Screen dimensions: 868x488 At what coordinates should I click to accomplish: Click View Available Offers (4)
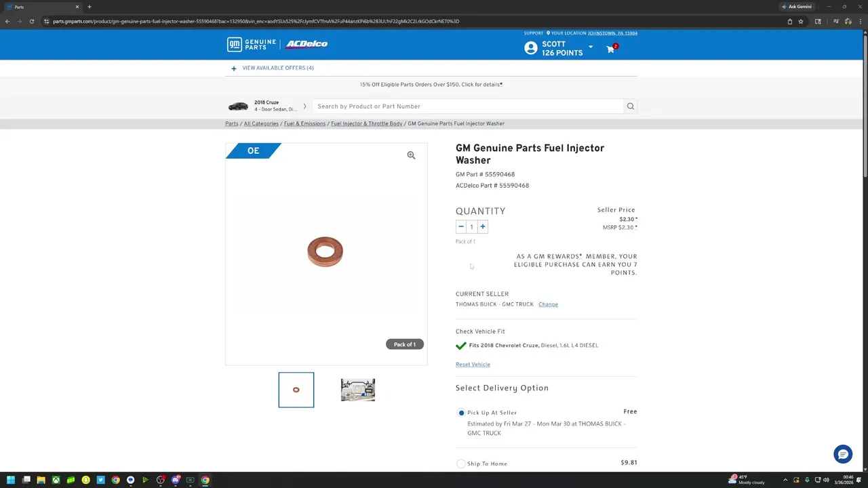click(278, 68)
